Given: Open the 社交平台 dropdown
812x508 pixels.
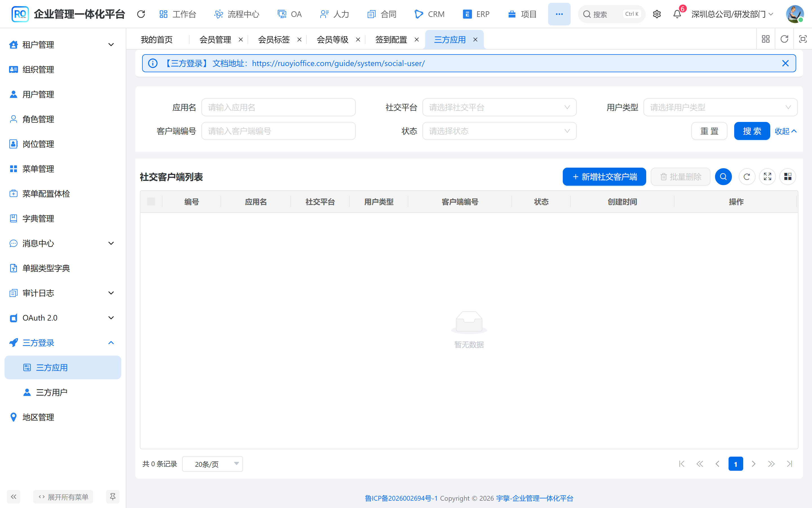Looking at the screenshot, I should tap(499, 108).
